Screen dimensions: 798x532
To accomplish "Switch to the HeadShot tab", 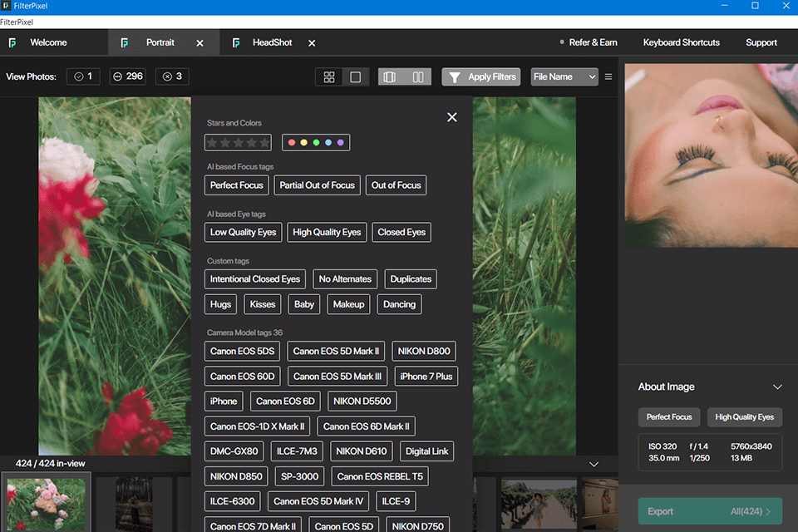I will (273, 42).
